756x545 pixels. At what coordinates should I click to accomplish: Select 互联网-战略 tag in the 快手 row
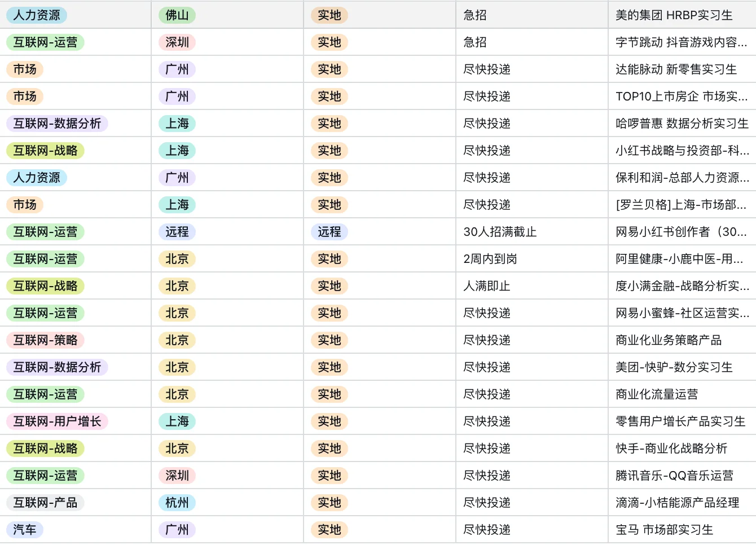click(x=45, y=449)
